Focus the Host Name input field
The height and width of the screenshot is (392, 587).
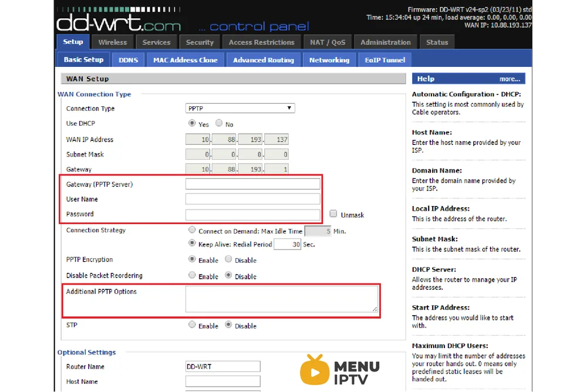click(x=222, y=381)
